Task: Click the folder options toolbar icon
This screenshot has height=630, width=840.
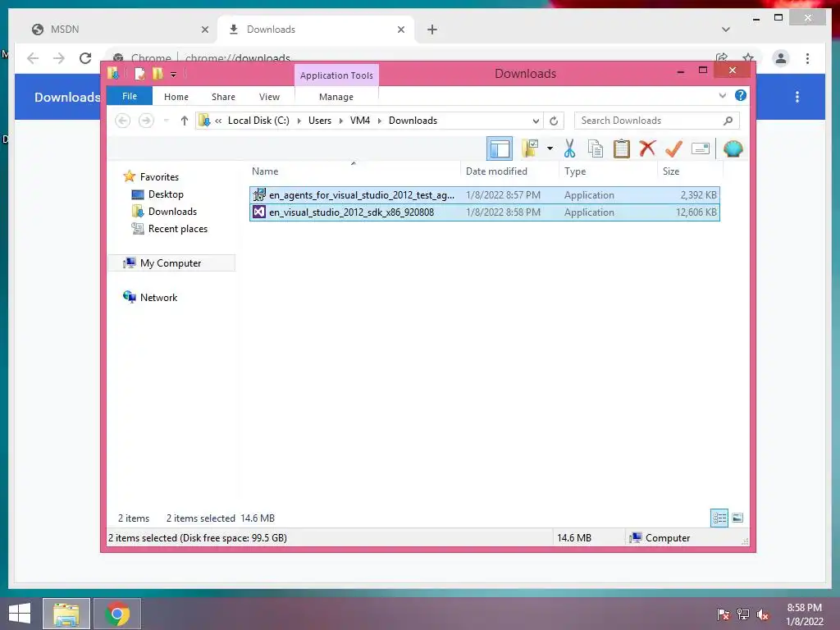Action: point(530,148)
